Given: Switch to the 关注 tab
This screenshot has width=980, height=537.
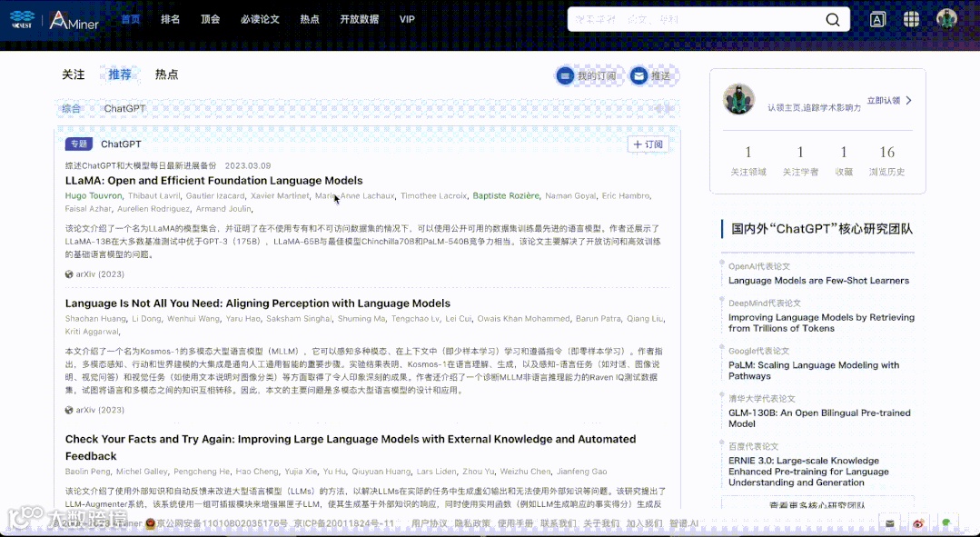Looking at the screenshot, I should [x=74, y=75].
